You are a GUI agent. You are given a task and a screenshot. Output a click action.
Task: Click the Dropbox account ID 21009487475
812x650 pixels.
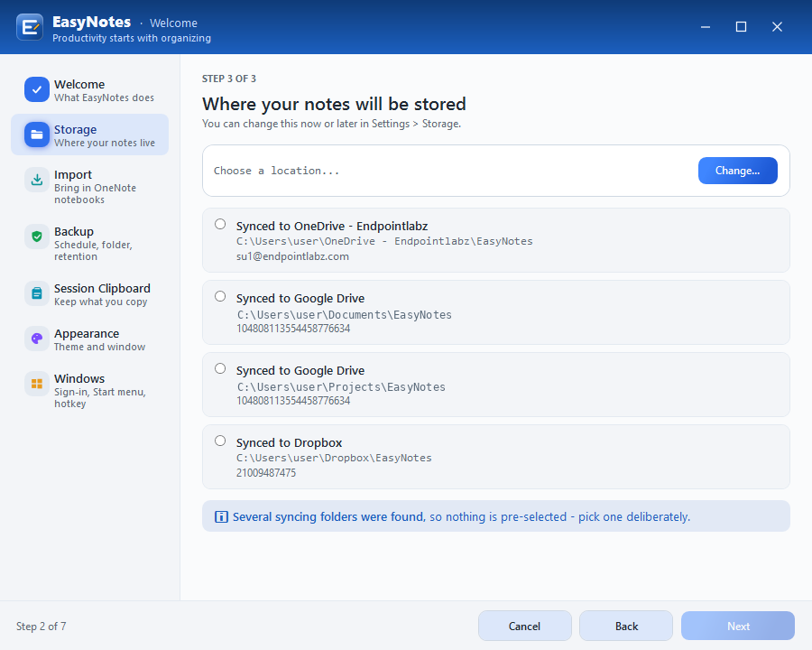pos(266,473)
